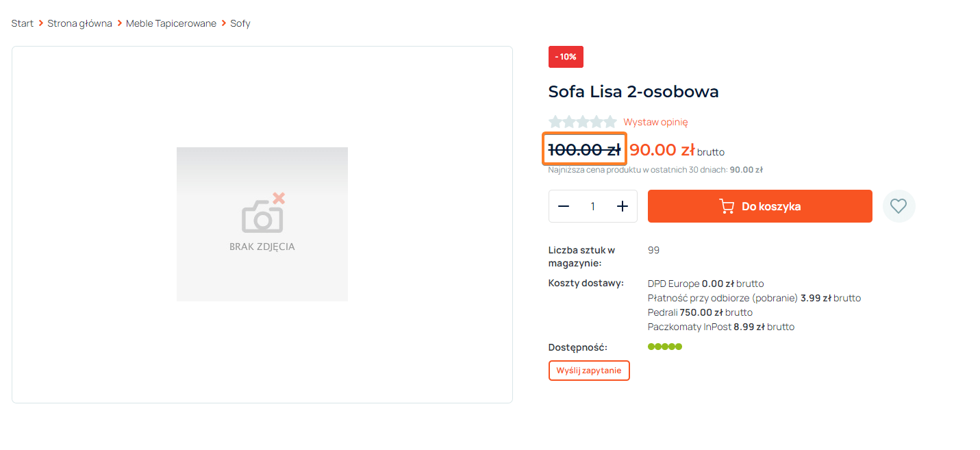Click the DPD Europe delivery cost line
Image resolution: width=980 pixels, height=450 pixels.
point(705,284)
